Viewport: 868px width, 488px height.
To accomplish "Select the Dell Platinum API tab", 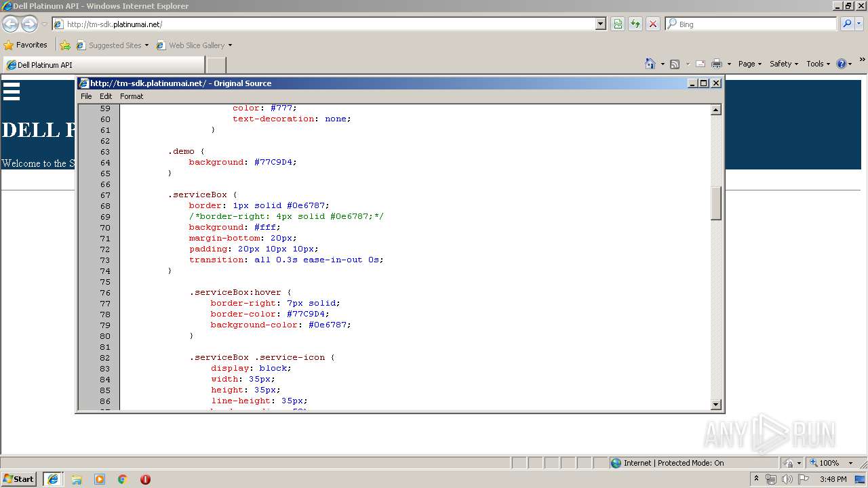I will 103,64.
